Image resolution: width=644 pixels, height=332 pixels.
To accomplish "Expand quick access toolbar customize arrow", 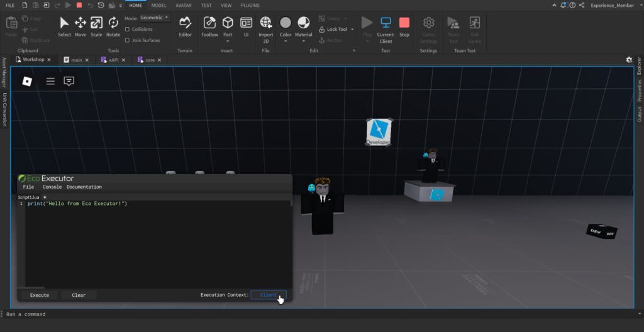I will [120, 6].
